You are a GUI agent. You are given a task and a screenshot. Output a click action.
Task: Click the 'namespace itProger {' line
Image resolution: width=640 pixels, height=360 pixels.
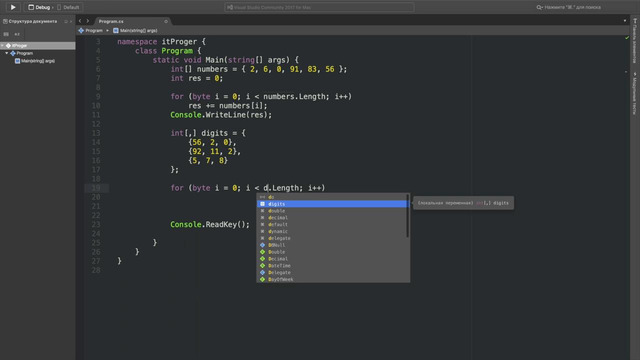[x=161, y=42]
